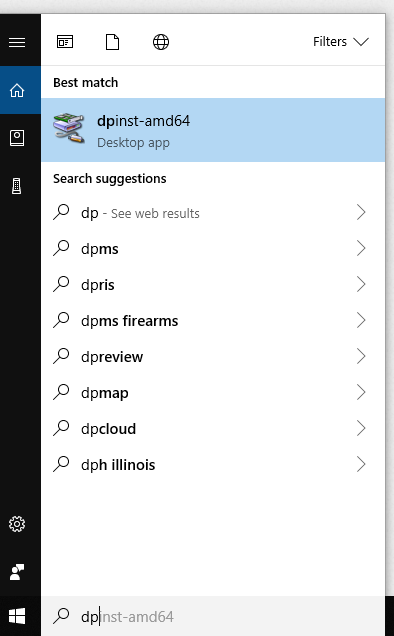Expand the arrow next to dpms suggestion
The width and height of the screenshot is (394, 636).
[x=361, y=248]
